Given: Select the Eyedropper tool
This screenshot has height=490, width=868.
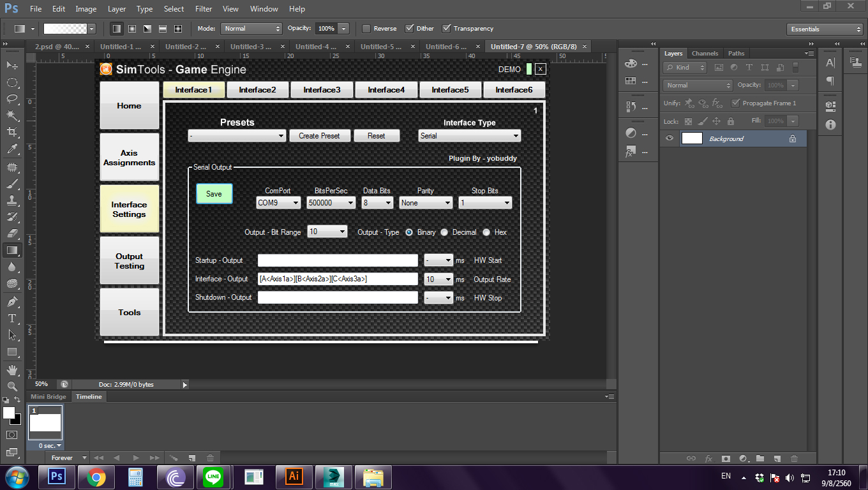Looking at the screenshot, I should click(12, 149).
